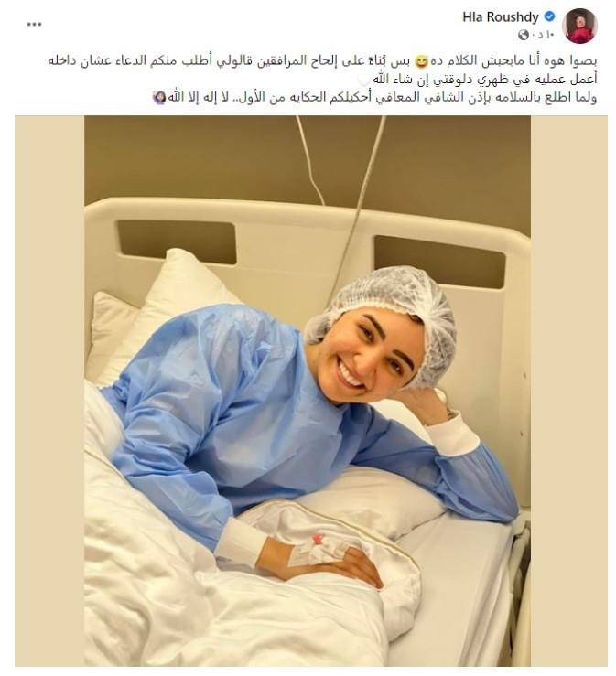Open the hospital bed photo in viewer
The image size is (616, 676).
[x=308, y=391]
